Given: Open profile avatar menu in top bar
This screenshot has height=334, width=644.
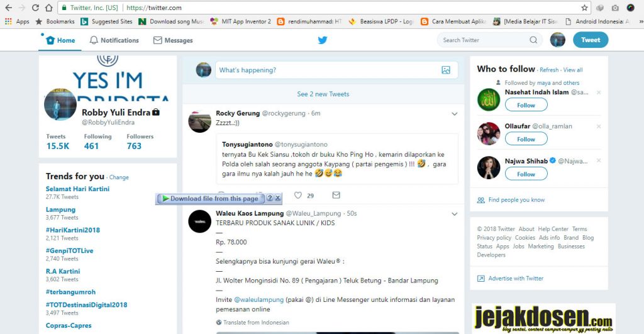Looking at the screenshot, I should [x=558, y=40].
